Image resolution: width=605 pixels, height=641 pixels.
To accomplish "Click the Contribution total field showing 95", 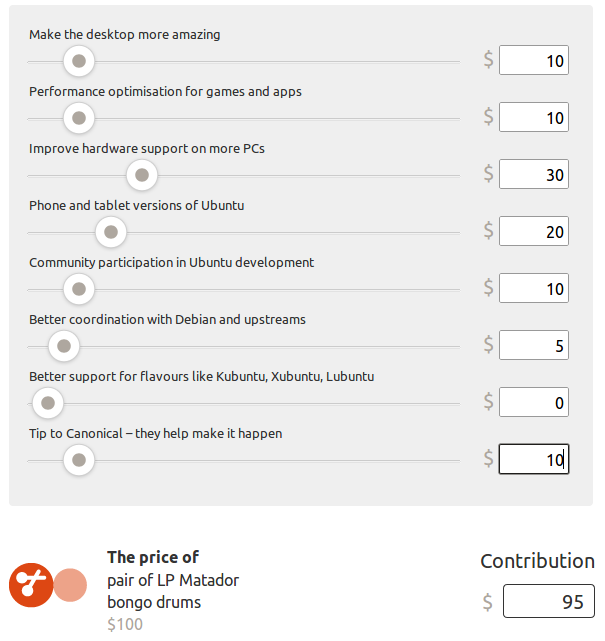I will click(x=549, y=602).
